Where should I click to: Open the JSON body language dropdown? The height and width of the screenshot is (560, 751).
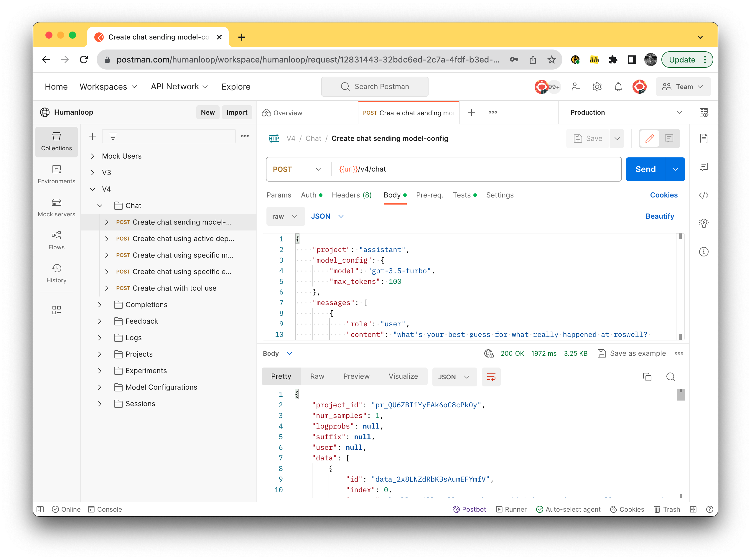pyautogui.click(x=327, y=216)
